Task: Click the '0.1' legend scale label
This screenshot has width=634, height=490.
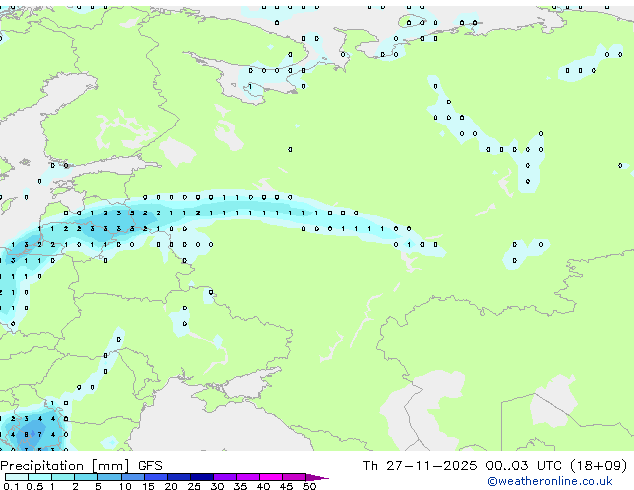Action: 12,486
